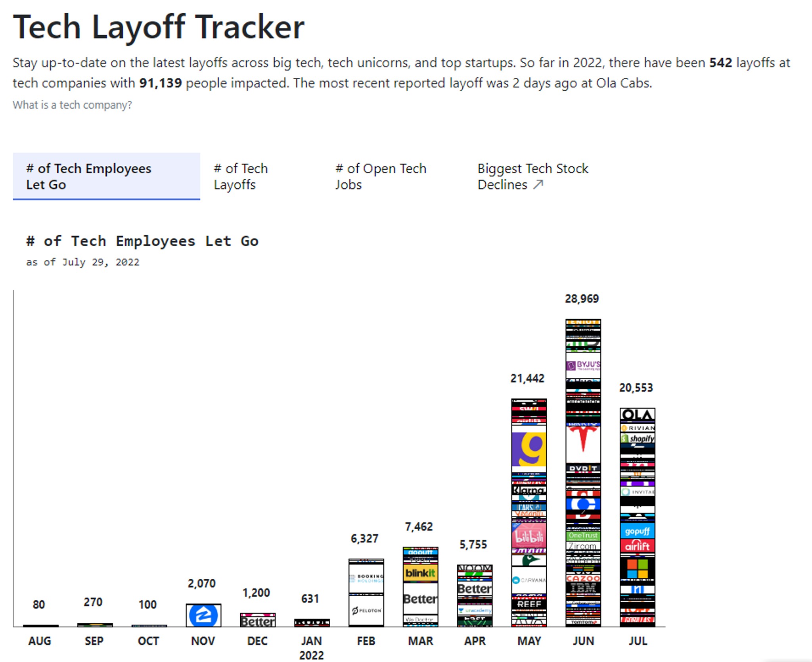Viewport: 812px width, 662px height.
Task: Click the Getir purple logo in the MAY bar
Action: tap(529, 450)
